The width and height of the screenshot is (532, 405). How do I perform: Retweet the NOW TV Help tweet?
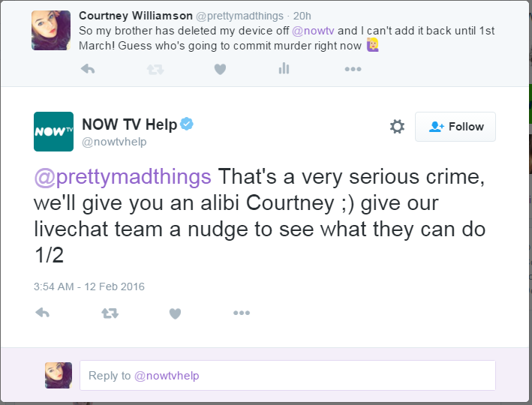click(110, 313)
